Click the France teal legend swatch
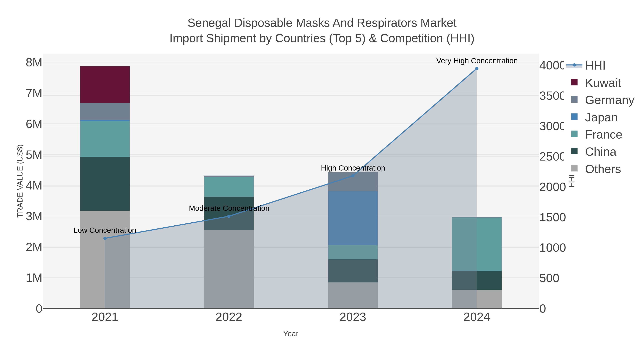The width and height of the screenshot is (644, 362). point(574,134)
